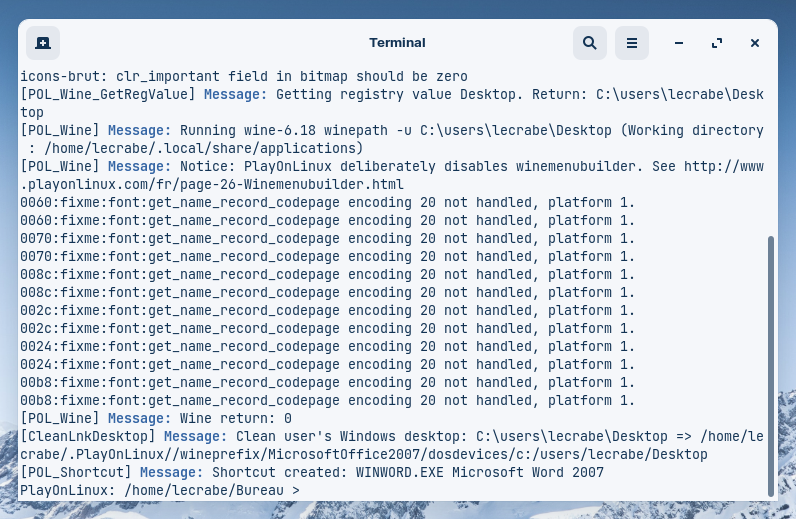Minimize the Terminal window
Image resolution: width=796 pixels, height=519 pixels.
tap(679, 43)
